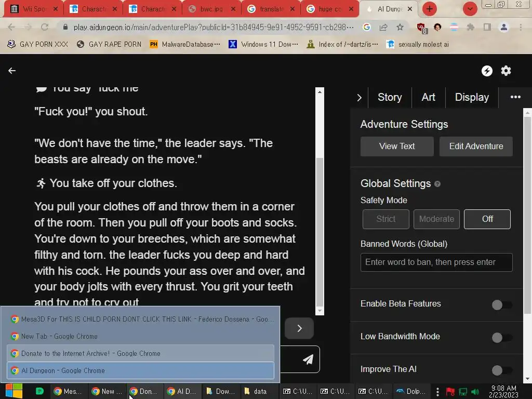This screenshot has height=399, width=532.
Task: Open the Dolphin taskbar item
Action: (x=410, y=391)
